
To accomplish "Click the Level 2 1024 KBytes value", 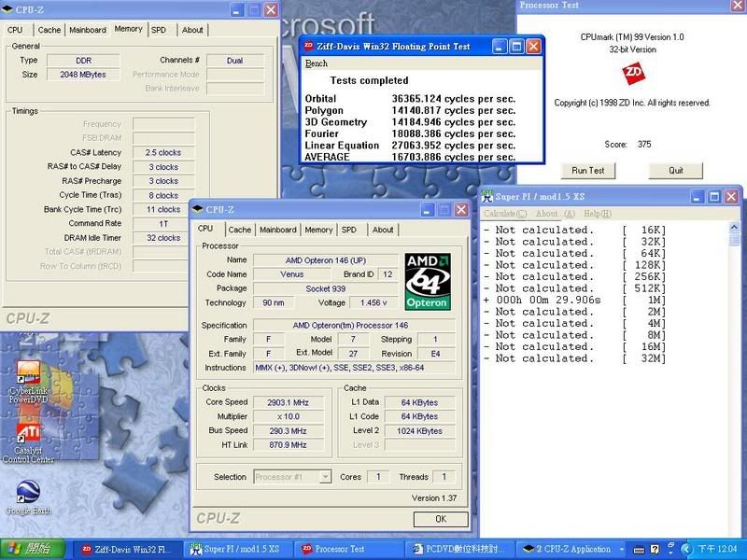I will (x=419, y=430).
